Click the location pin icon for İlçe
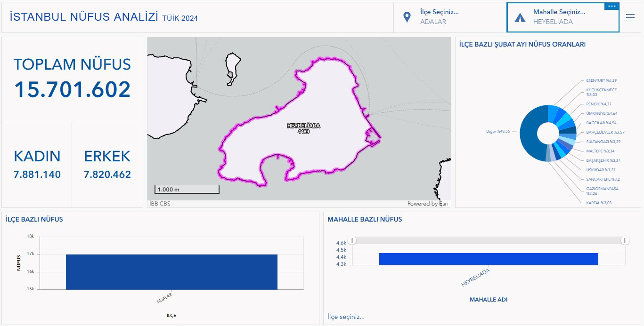The width and height of the screenshot is (644, 326). pyautogui.click(x=407, y=17)
